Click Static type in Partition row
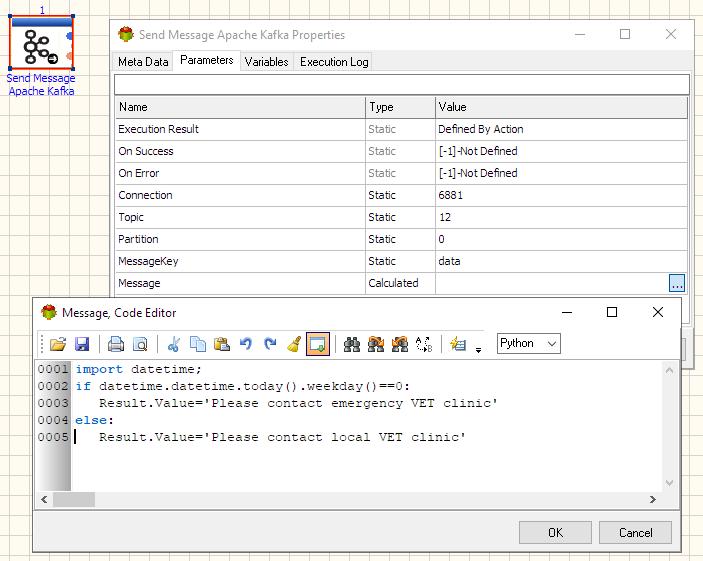This screenshot has height=561, width=703. pyautogui.click(x=382, y=239)
